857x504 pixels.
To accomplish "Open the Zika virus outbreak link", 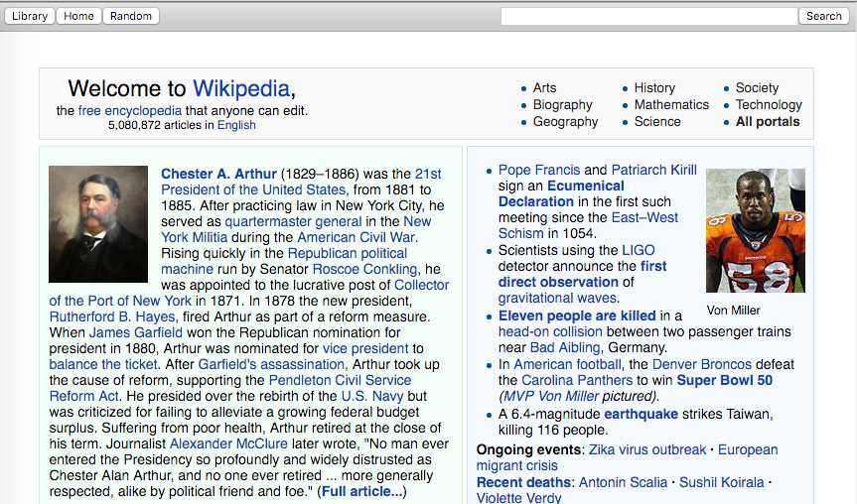I will [650, 449].
